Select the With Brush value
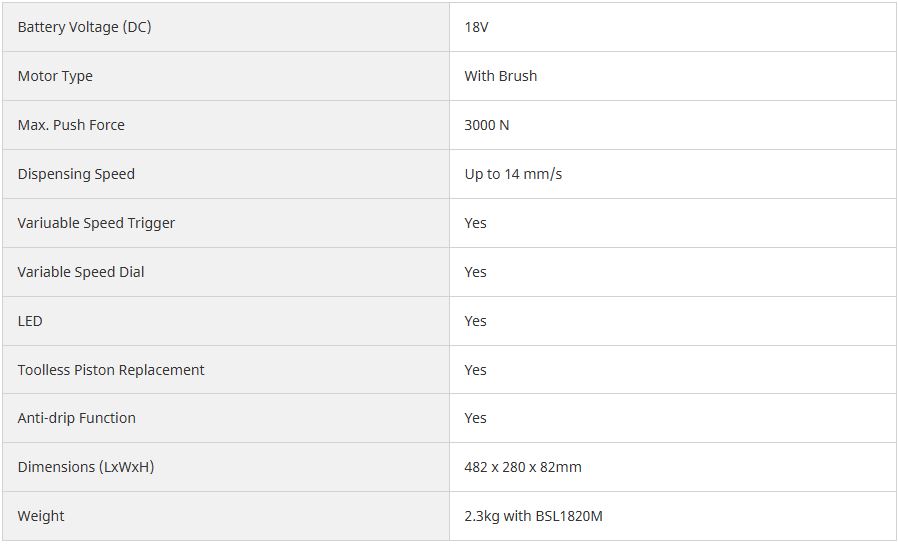 (x=500, y=76)
